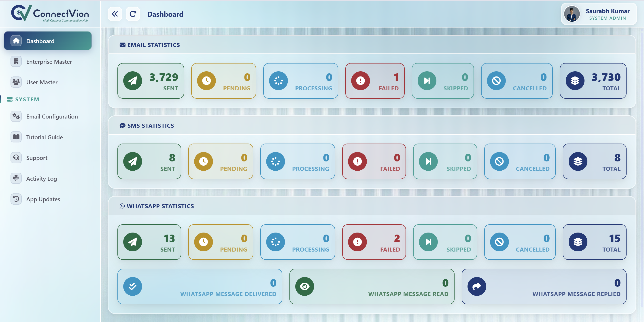Click Email Configuration gears icon
This screenshot has width=644, height=322.
(x=16, y=116)
